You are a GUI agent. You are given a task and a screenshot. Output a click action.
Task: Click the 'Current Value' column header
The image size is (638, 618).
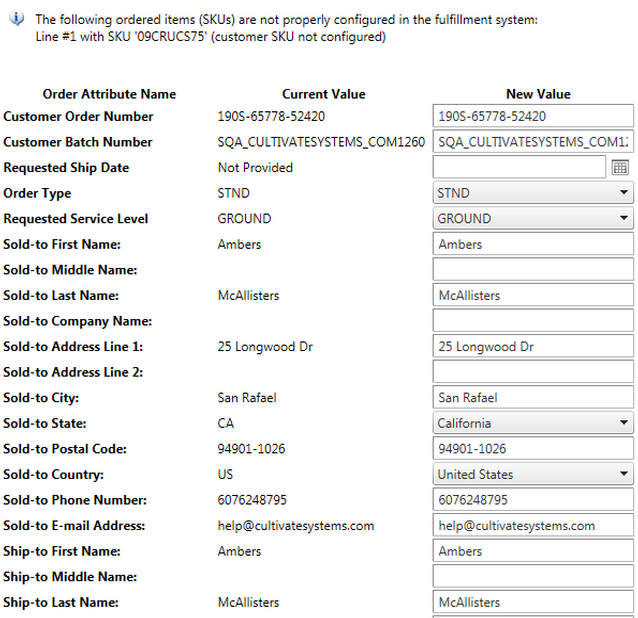(x=324, y=94)
